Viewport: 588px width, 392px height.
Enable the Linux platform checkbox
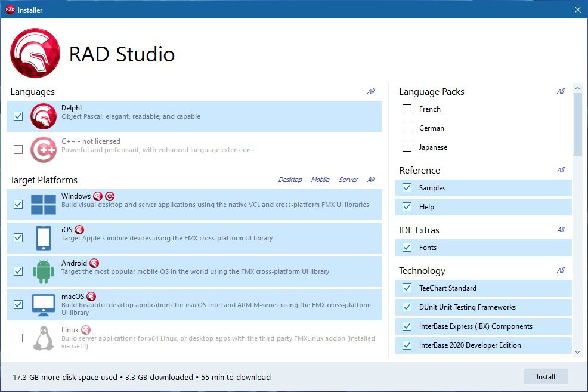click(18, 338)
